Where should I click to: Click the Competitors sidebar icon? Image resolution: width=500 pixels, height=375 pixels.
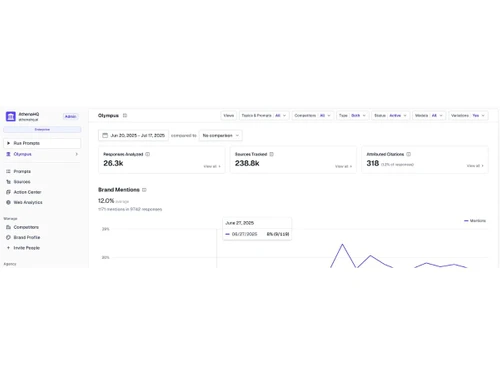coord(8,227)
